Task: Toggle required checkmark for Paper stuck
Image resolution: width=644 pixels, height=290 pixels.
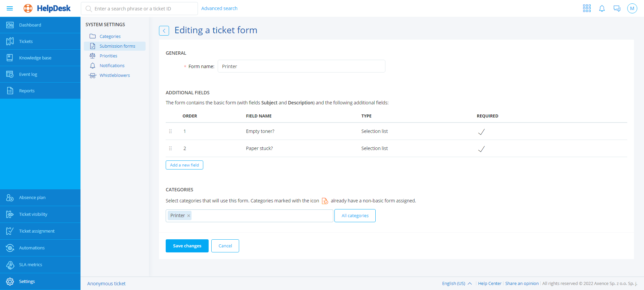Action: pos(481,149)
